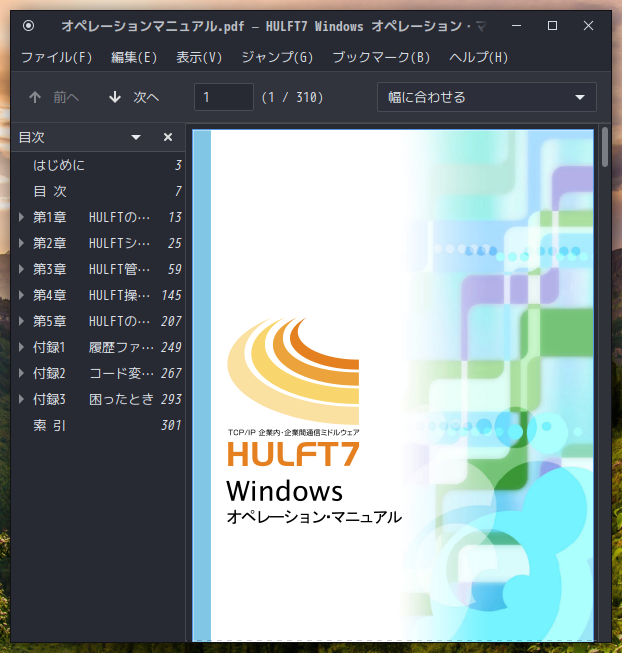622x653 pixels.
Task: Expand the 付録3 outline node
Action: pos(21,399)
